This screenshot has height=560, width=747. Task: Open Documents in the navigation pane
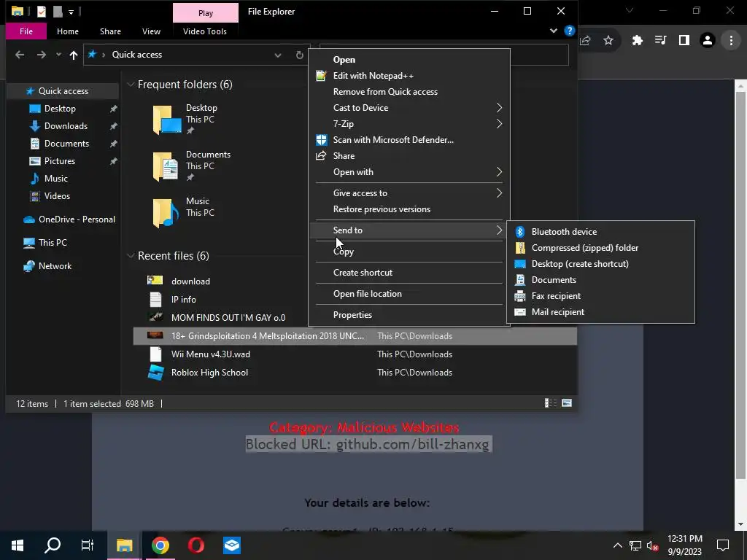pos(66,144)
